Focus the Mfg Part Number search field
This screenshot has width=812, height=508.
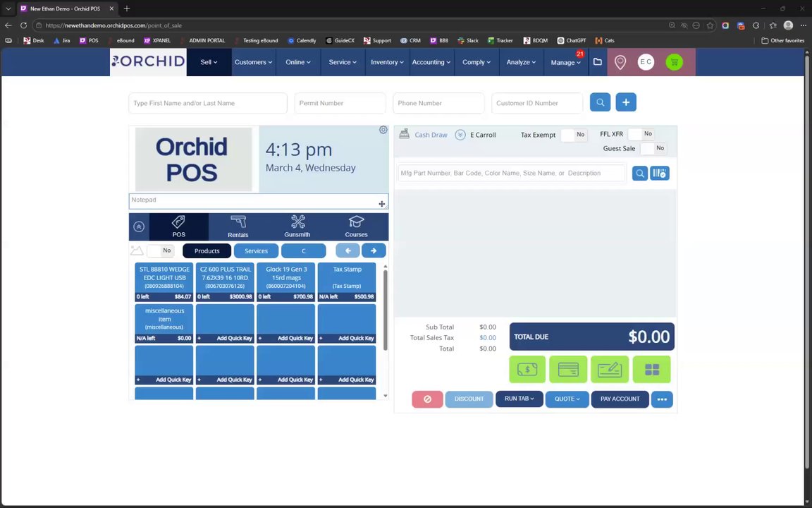[x=512, y=173]
